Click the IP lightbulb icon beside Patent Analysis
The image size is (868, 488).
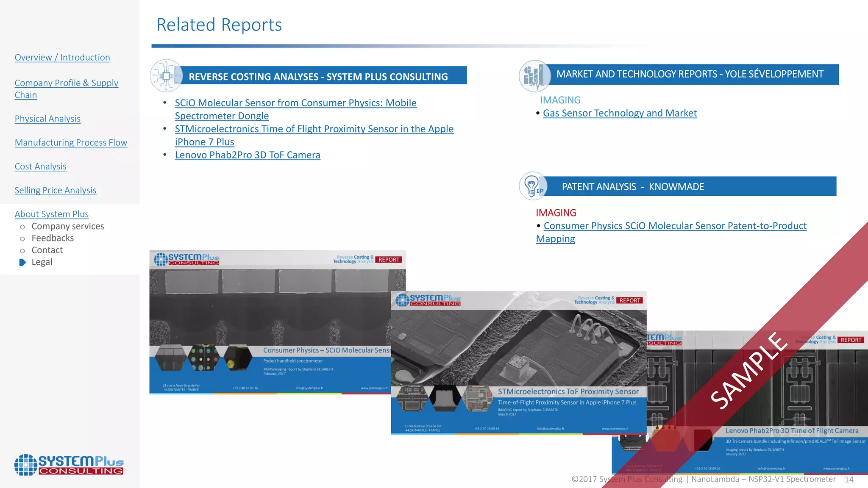[x=533, y=186]
